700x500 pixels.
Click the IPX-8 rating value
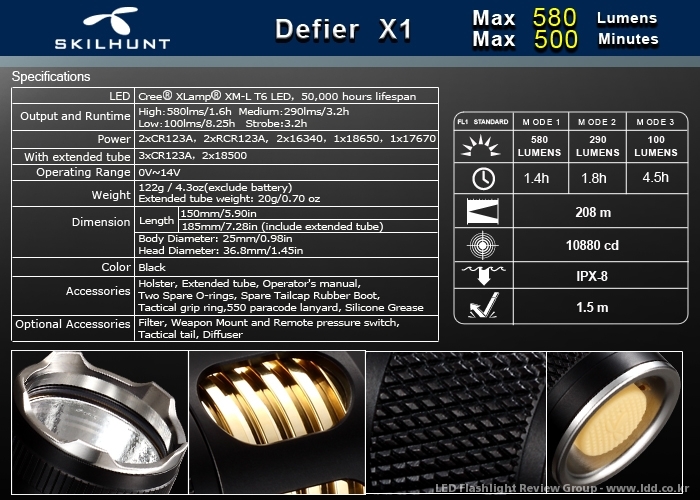(592, 276)
